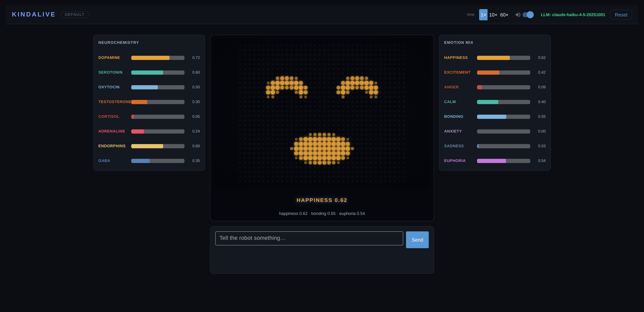This screenshot has width=644, height=312.
Task: Click the TESTOSTERONE label
Action: [x=115, y=102]
